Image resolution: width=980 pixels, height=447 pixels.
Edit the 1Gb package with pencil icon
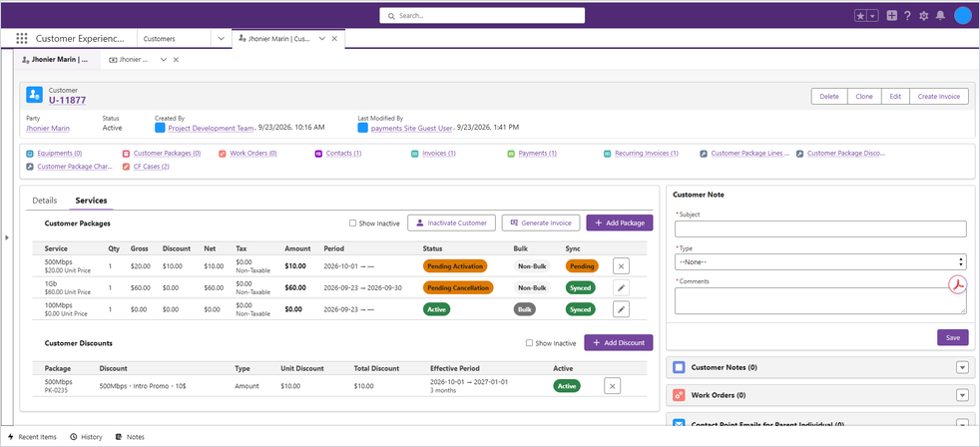pos(621,288)
